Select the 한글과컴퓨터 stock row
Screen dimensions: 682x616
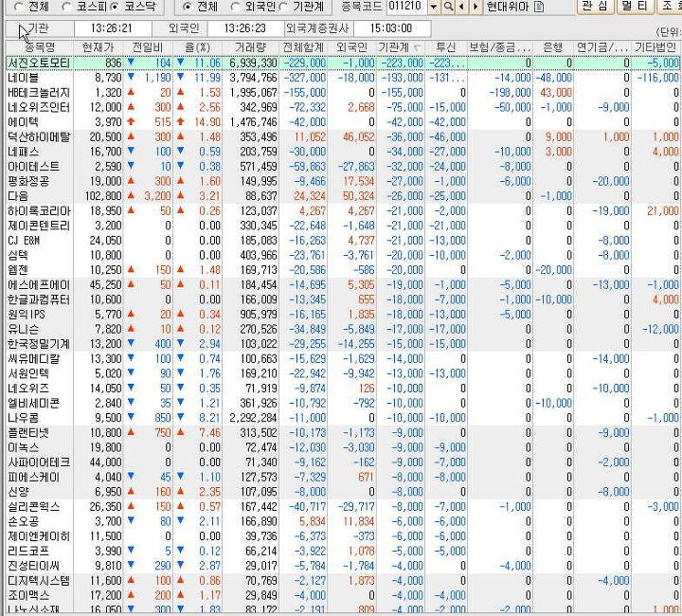[x=343, y=299]
